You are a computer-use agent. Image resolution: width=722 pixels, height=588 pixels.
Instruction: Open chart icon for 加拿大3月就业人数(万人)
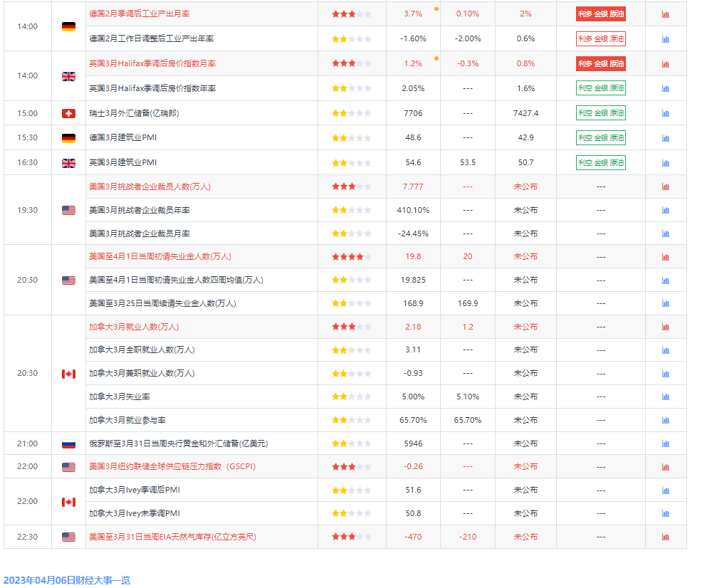coord(665,327)
